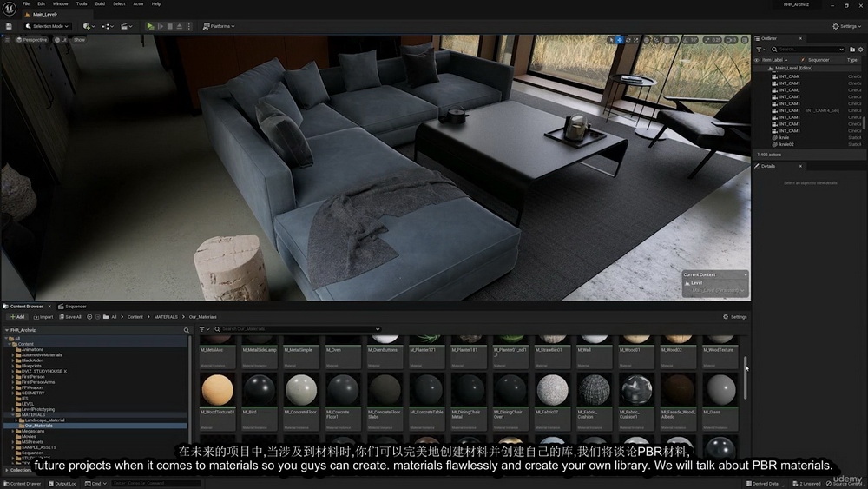The width and height of the screenshot is (868, 489).
Task: Open the Build menu
Action: pyautogui.click(x=100, y=3)
